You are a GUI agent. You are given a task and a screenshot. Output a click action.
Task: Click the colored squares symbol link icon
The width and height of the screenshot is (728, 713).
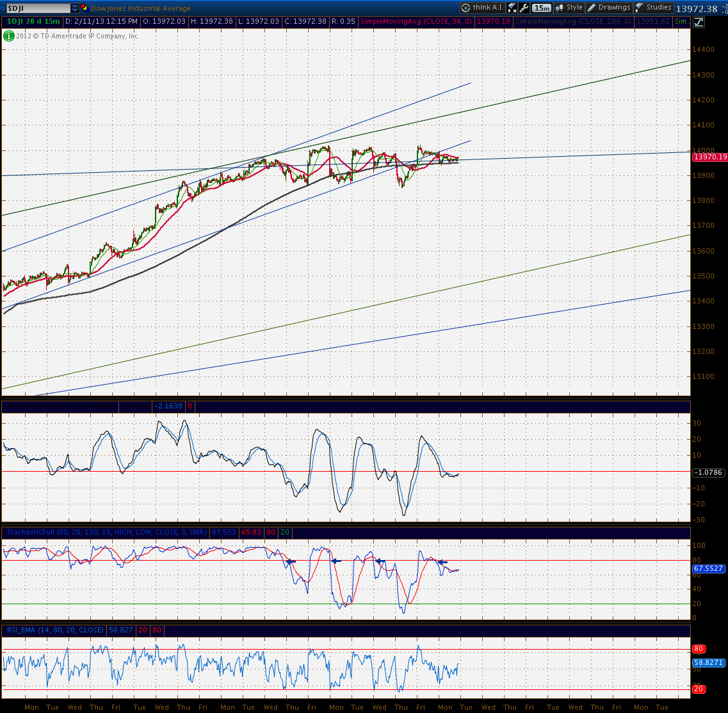point(85,8)
